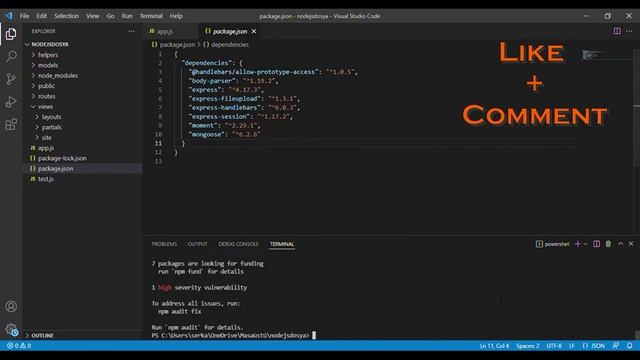Open terminal launch profile dropdown arrow
This screenshot has height=360, width=640.
tap(585, 244)
